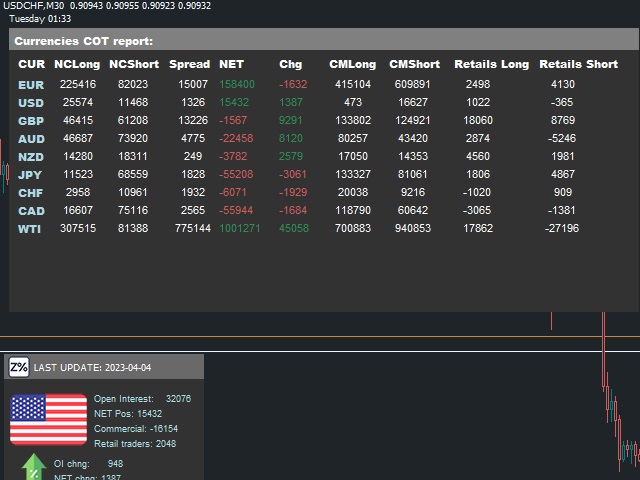Click the NCLong column header
The width and height of the screenshot is (640, 480).
point(77,64)
